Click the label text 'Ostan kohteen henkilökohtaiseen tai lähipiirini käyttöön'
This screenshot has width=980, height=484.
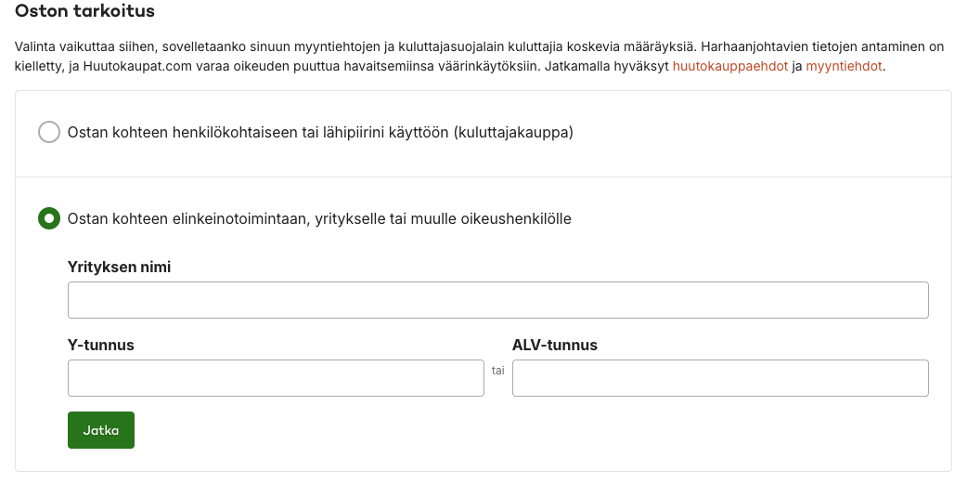(259, 133)
